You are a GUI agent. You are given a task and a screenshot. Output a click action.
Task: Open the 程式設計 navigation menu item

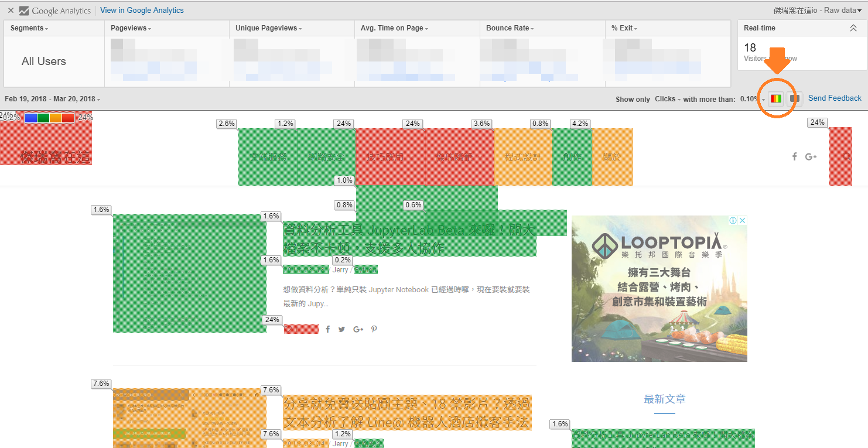pos(523,157)
